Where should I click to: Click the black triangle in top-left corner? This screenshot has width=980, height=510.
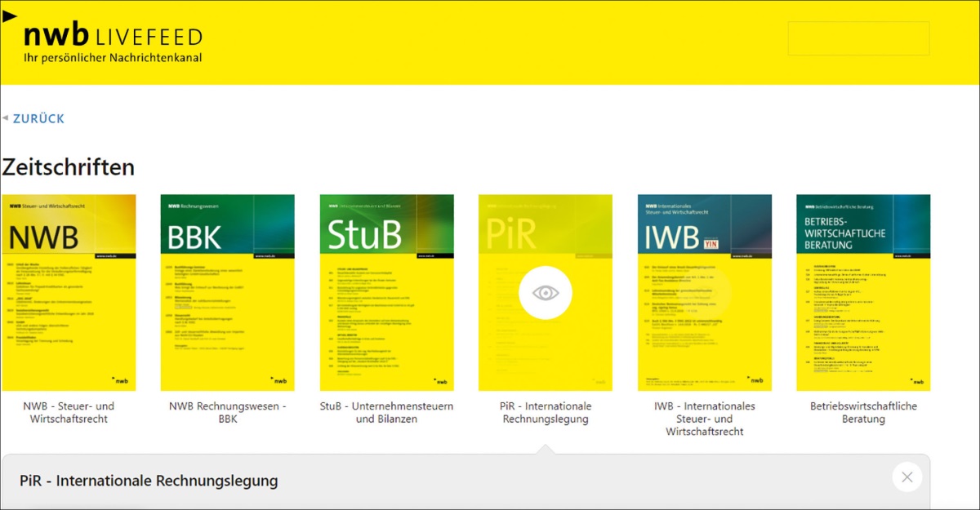(10, 16)
